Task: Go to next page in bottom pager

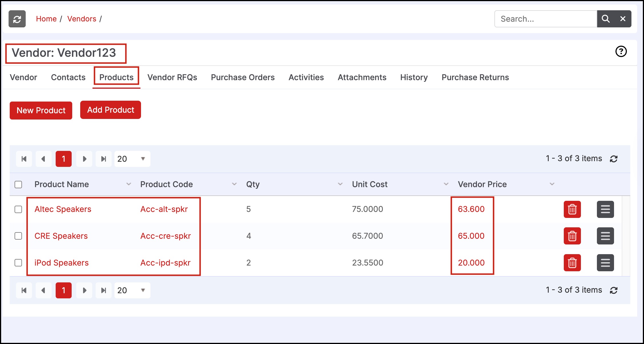Action: [84, 290]
